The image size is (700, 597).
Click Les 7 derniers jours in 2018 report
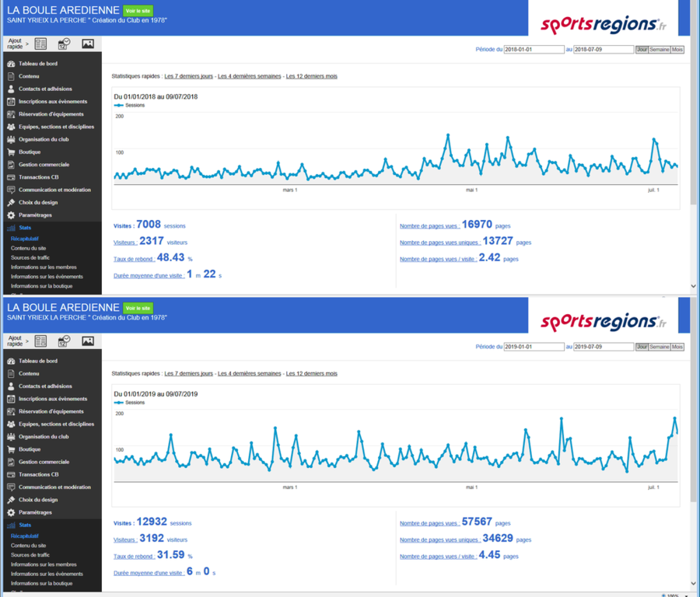coord(187,76)
